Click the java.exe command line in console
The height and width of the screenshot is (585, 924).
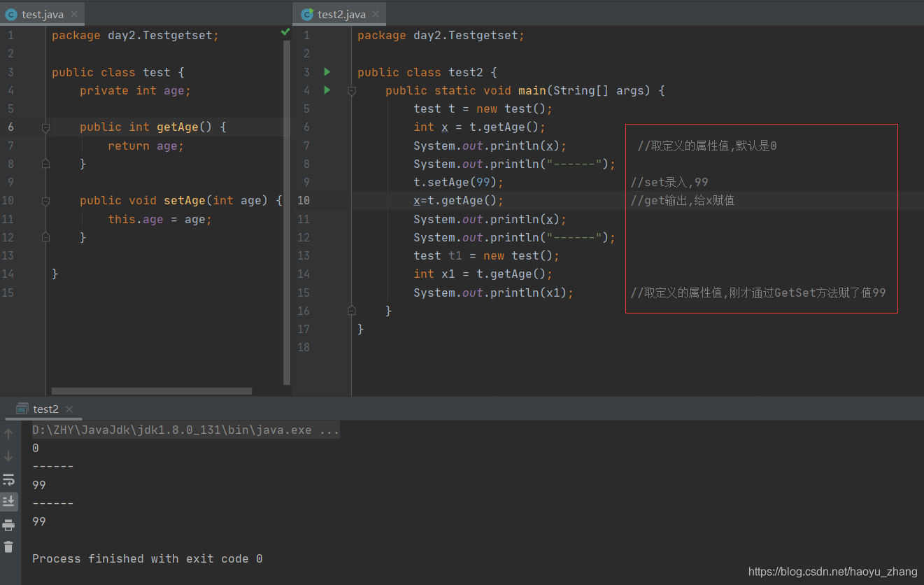[x=185, y=430]
